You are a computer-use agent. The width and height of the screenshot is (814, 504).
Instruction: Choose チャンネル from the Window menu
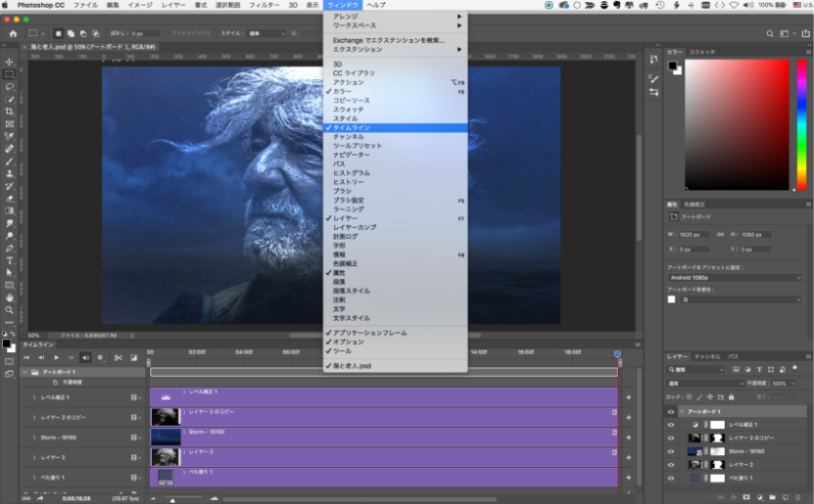pos(348,136)
